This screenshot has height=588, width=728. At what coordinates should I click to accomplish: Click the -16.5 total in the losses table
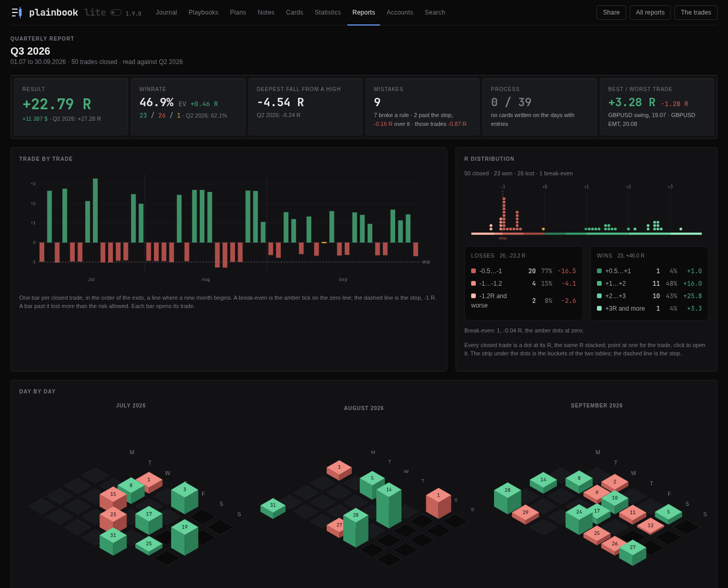pos(567,271)
